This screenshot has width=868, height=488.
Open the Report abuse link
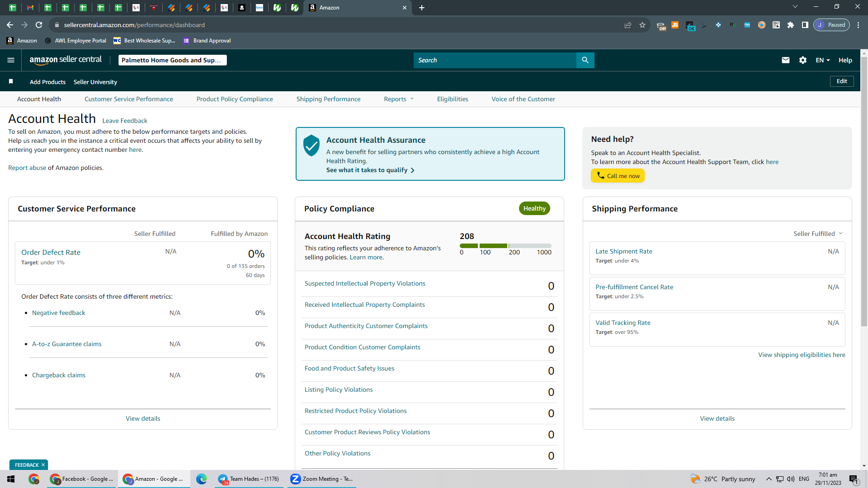click(x=27, y=168)
